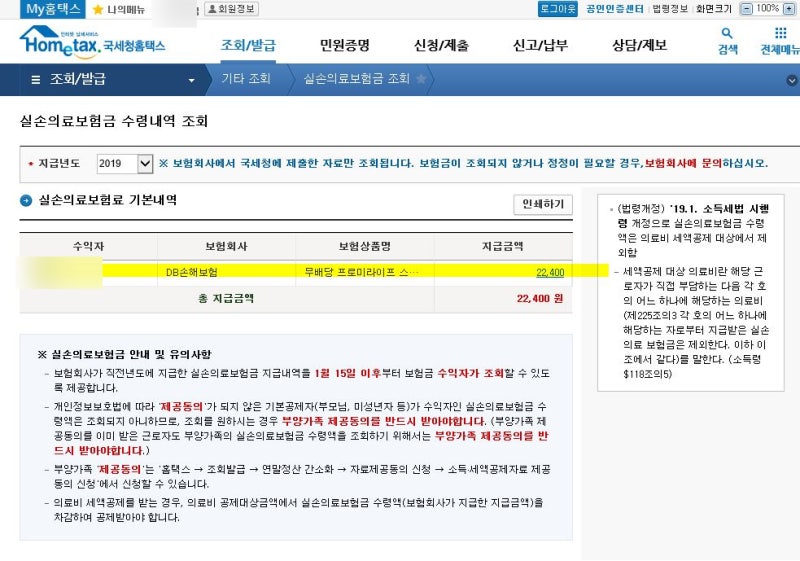Click the blue arrow icon beside 실손의료보험료 기본내역
This screenshot has width=800, height=561.
26,200
